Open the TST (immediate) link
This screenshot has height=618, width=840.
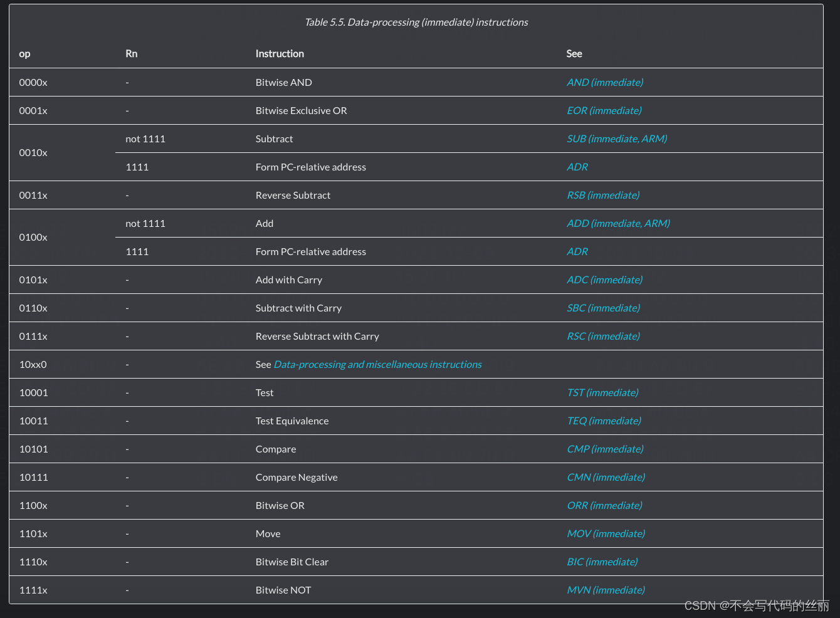602,392
